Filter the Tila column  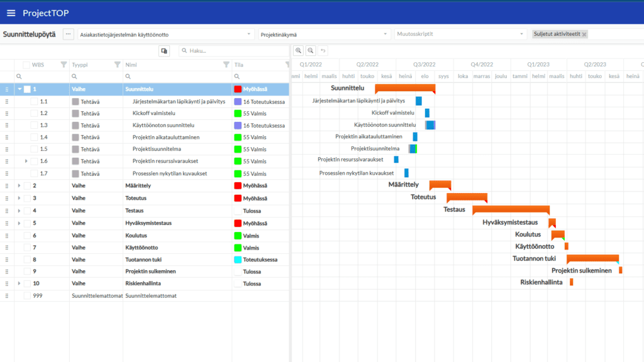point(287,65)
